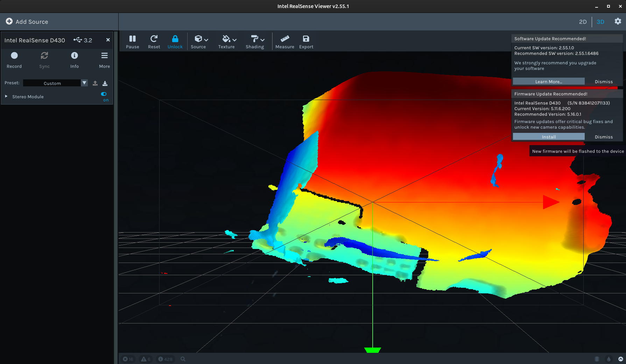Export the point cloud

[x=306, y=42]
